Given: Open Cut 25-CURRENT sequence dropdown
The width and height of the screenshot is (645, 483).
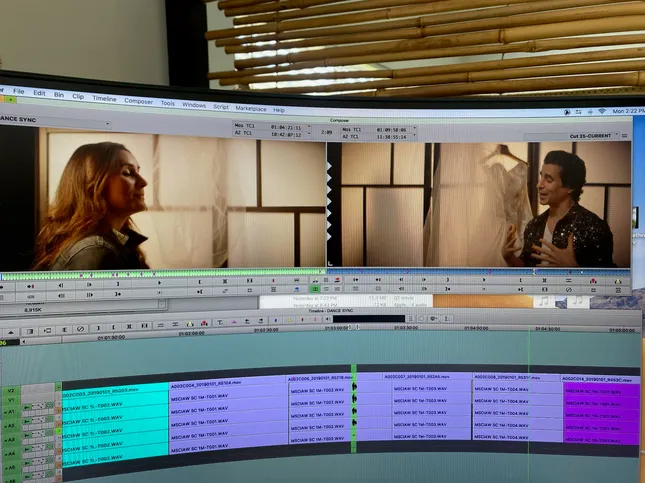Looking at the screenshot, I should 617,135.
